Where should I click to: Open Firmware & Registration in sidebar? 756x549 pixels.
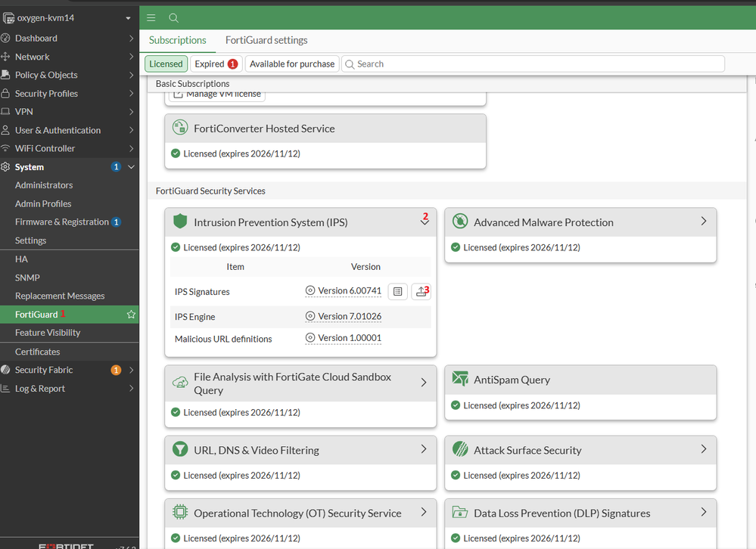pyautogui.click(x=62, y=222)
